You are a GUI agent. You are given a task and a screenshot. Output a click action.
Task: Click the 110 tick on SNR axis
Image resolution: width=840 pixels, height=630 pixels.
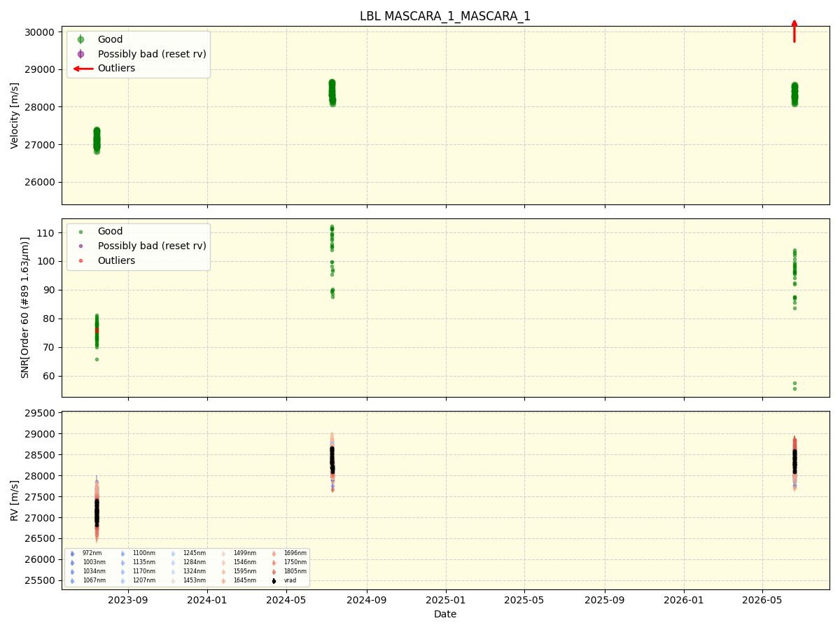[x=47, y=232]
